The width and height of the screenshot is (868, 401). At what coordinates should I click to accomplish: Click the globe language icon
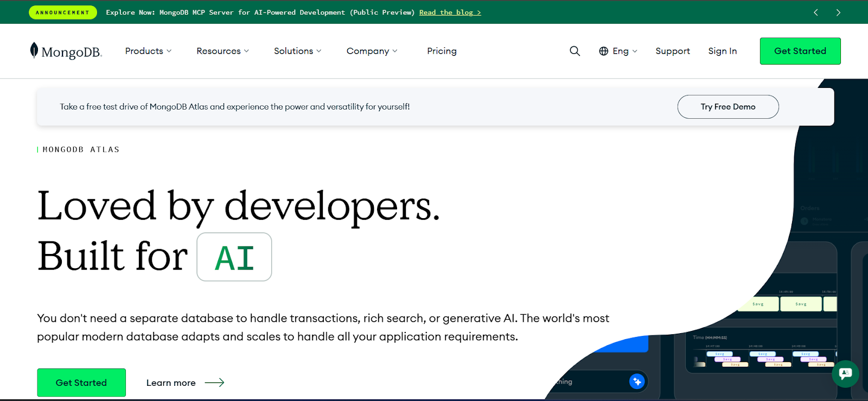coord(603,51)
